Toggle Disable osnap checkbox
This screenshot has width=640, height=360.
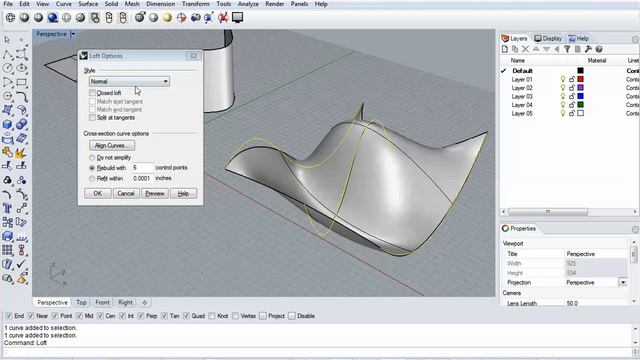292,316
